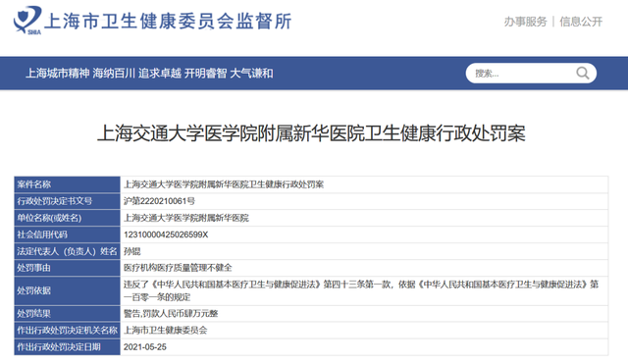Click the SHIA shield logo icon
The image size is (628, 364).
[27, 20]
